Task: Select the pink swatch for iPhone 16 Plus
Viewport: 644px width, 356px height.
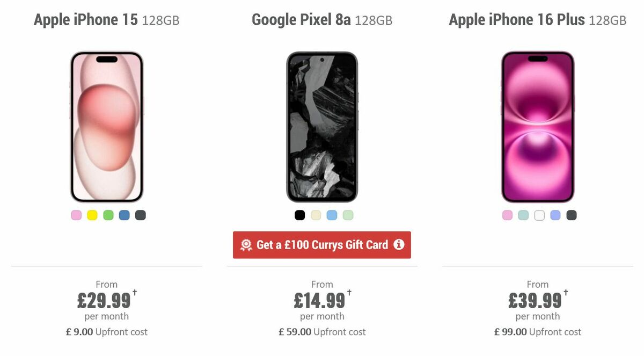Action: tap(507, 215)
